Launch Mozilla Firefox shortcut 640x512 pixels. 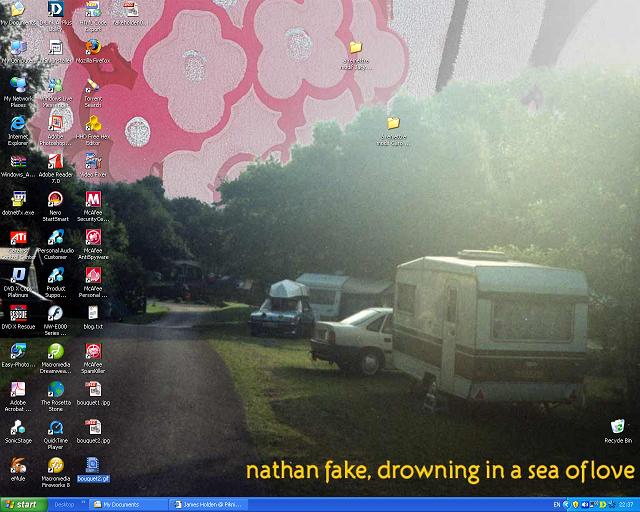[x=93, y=51]
